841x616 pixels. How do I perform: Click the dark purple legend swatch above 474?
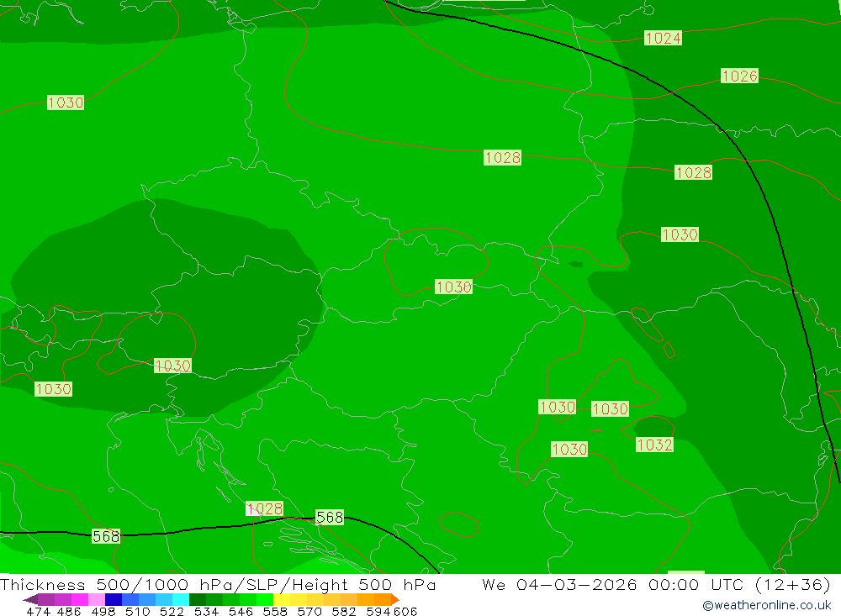45,599
